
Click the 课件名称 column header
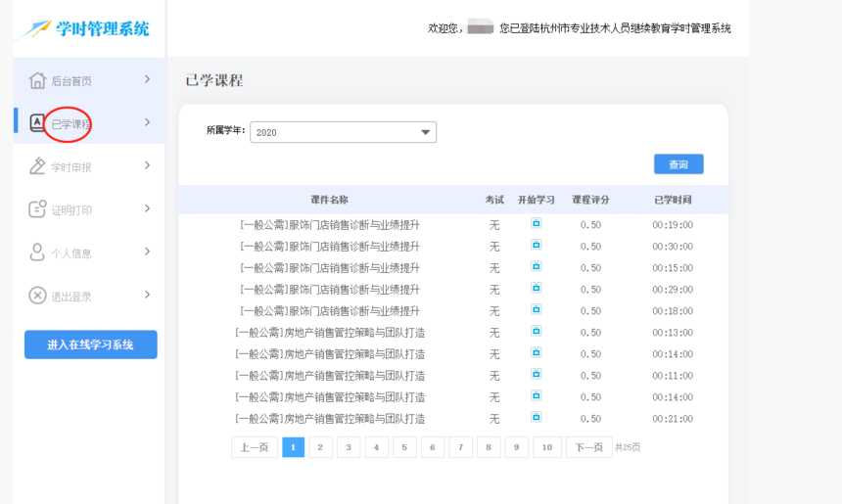pos(329,200)
